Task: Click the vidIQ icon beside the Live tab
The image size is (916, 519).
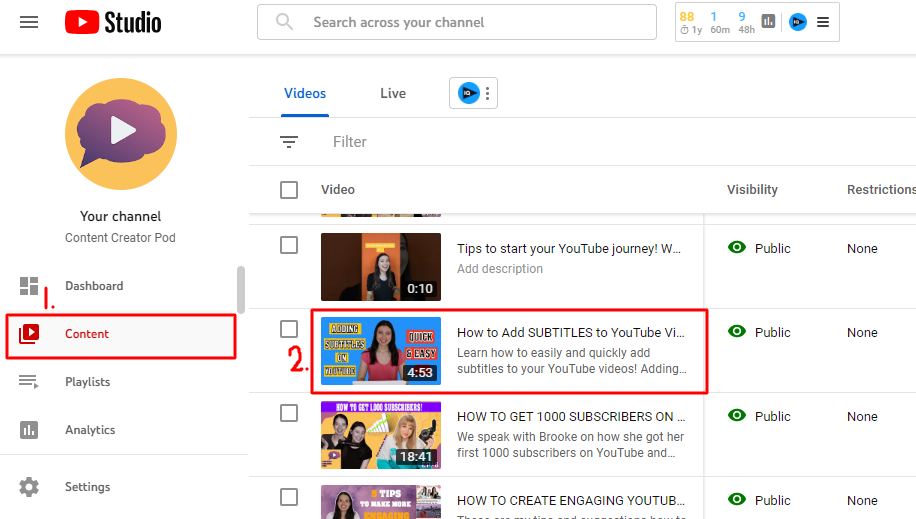Action: click(x=468, y=93)
